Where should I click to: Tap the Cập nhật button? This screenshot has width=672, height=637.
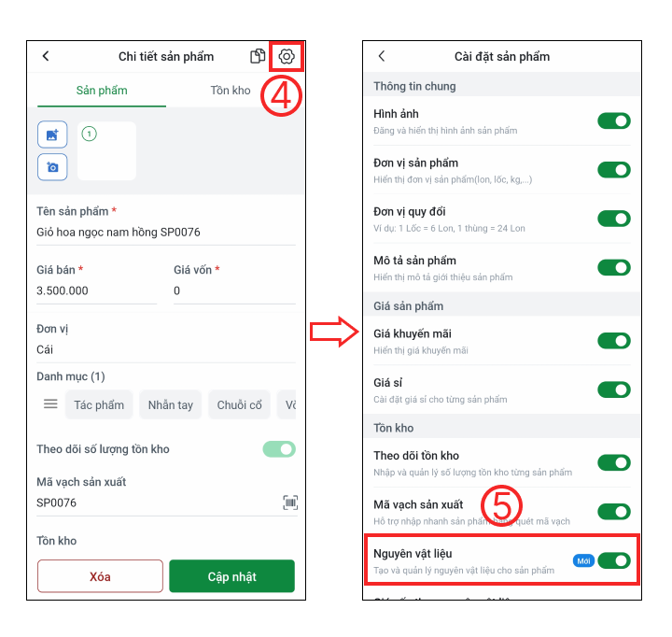click(231, 576)
